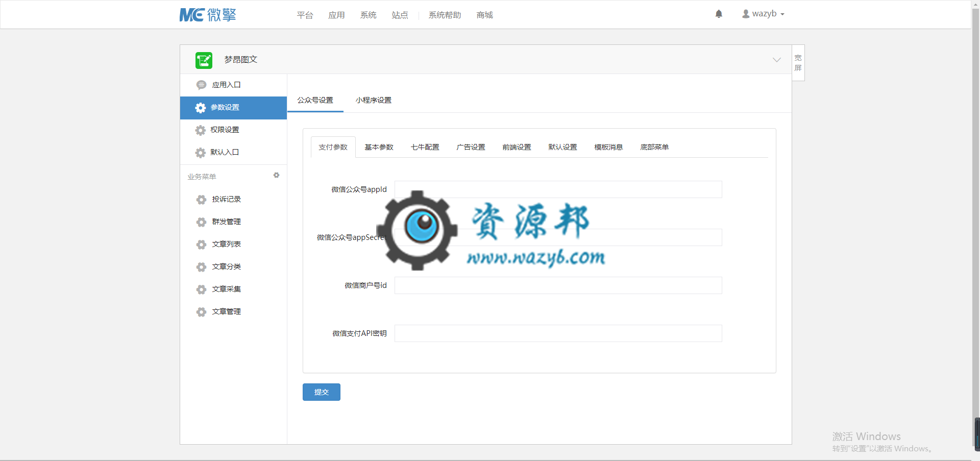Open the notification bell
The height and width of the screenshot is (461, 980).
point(719,14)
